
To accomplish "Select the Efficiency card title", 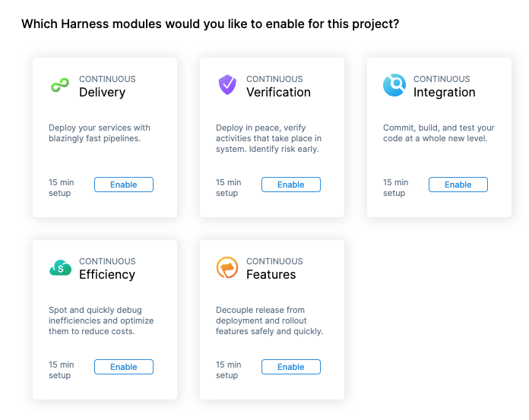I will click(x=107, y=275).
